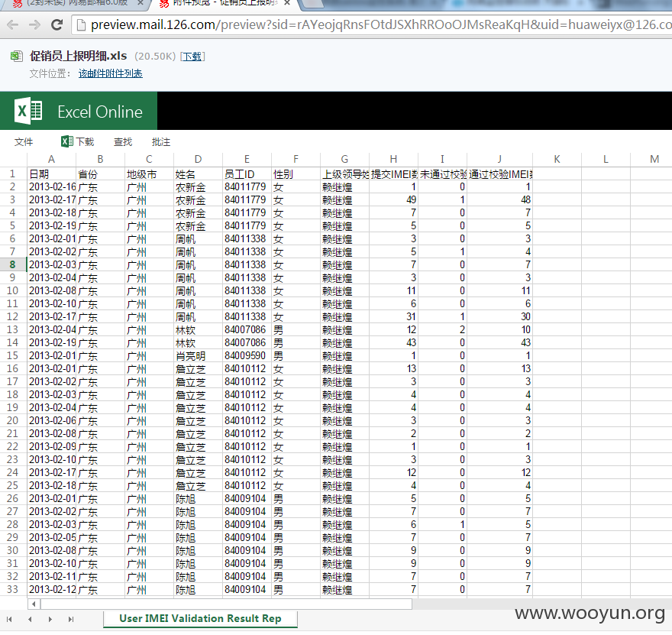
Task: Click the horizontal scrollbar left arrow
Action: (x=34, y=604)
